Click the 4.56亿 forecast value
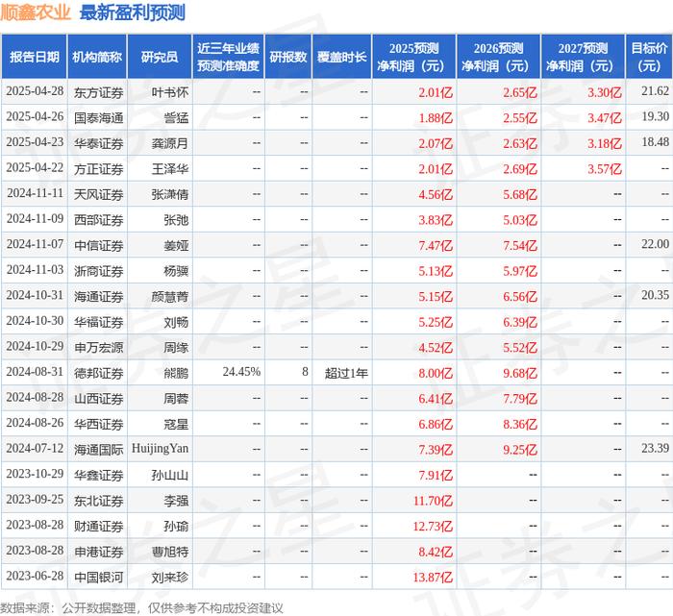This screenshot has height=616, width=673. pyautogui.click(x=436, y=194)
